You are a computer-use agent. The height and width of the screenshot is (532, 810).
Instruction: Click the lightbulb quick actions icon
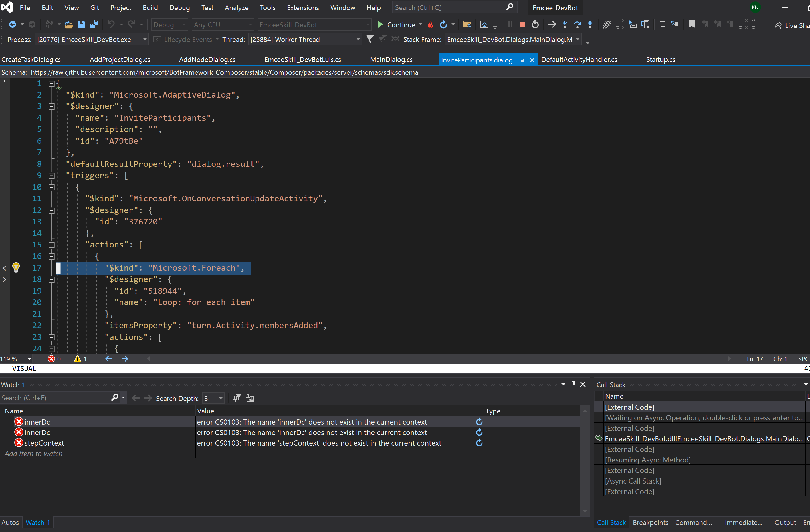coord(16,268)
